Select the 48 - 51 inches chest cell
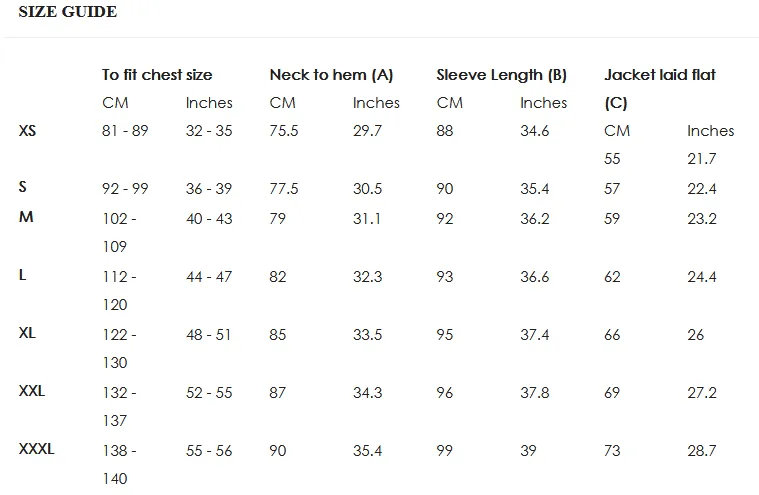 point(209,335)
